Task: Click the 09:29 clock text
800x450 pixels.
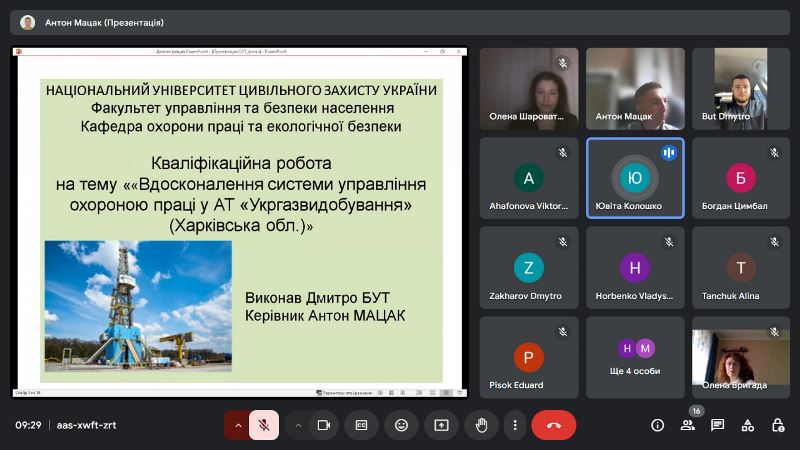Action: click(28, 425)
